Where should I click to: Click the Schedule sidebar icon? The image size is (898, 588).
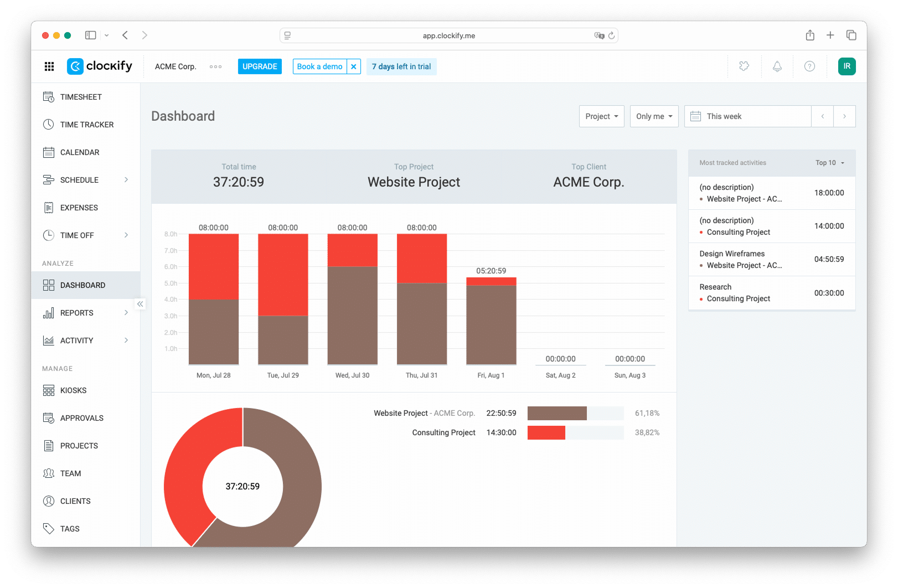tap(49, 180)
